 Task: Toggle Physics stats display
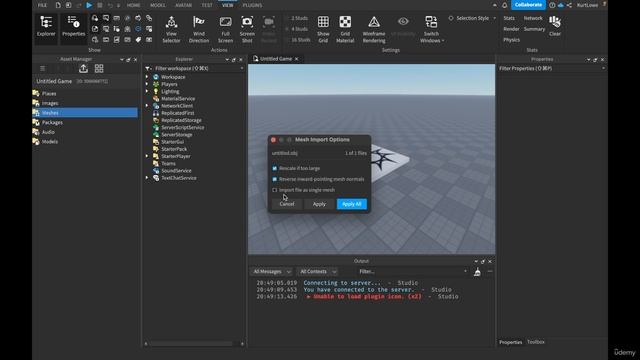pyautogui.click(x=511, y=40)
